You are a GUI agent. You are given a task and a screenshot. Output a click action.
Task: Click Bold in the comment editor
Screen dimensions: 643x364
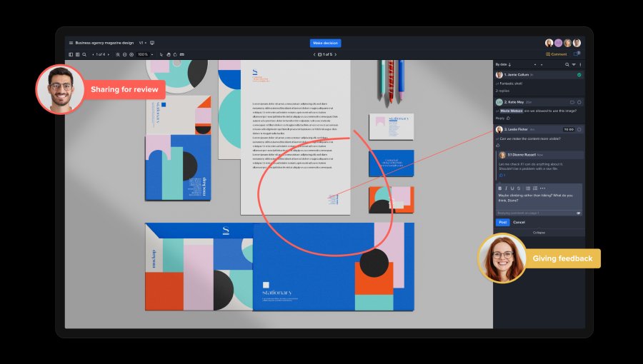point(499,188)
